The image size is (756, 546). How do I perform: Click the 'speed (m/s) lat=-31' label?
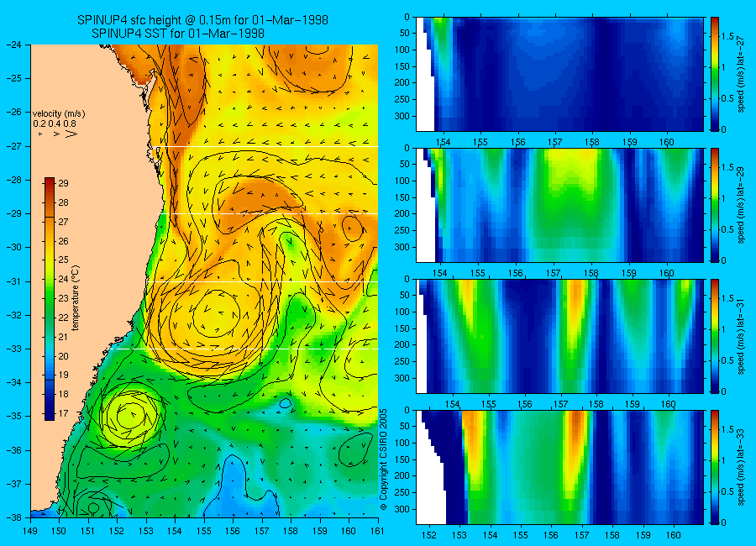point(741,336)
